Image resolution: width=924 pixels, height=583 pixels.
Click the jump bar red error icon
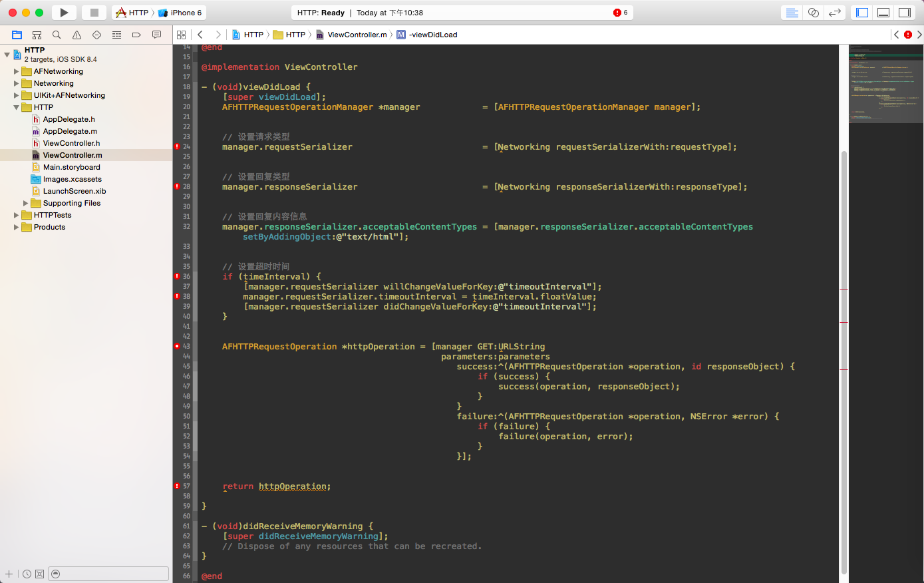pyautogui.click(x=908, y=35)
